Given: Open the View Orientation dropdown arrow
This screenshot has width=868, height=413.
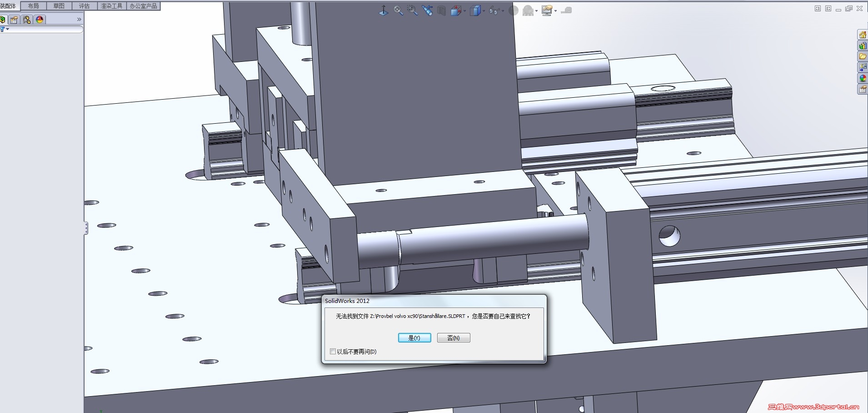Looking at the screenshot, I should (x=464, y=11).
